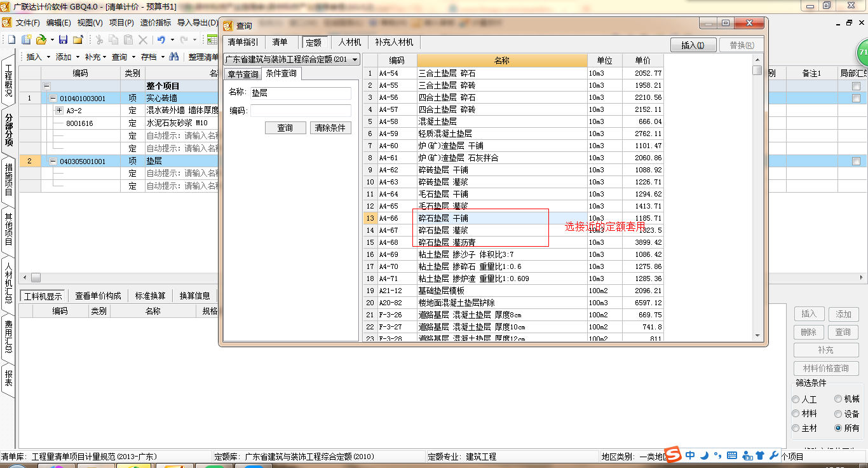The image size is (868, 468).
Task: Select row A4-67 碎石垫层 灌浆
Action: [513, 230]
